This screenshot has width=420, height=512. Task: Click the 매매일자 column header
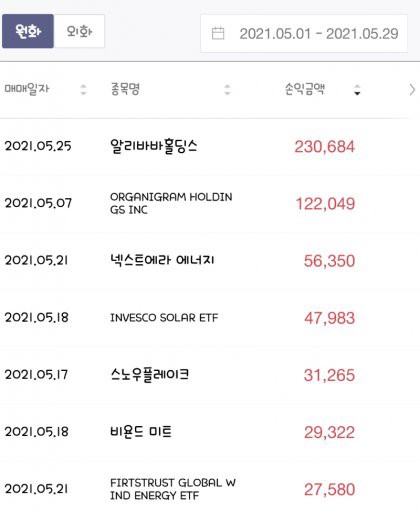27,89
